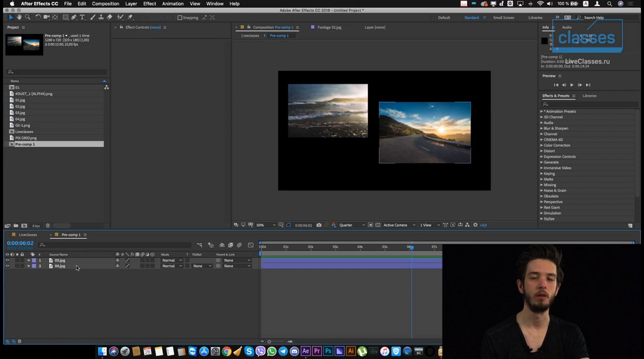
Task: Hide the 04.jpg layer visibility
Action: (x=8, y=266)
